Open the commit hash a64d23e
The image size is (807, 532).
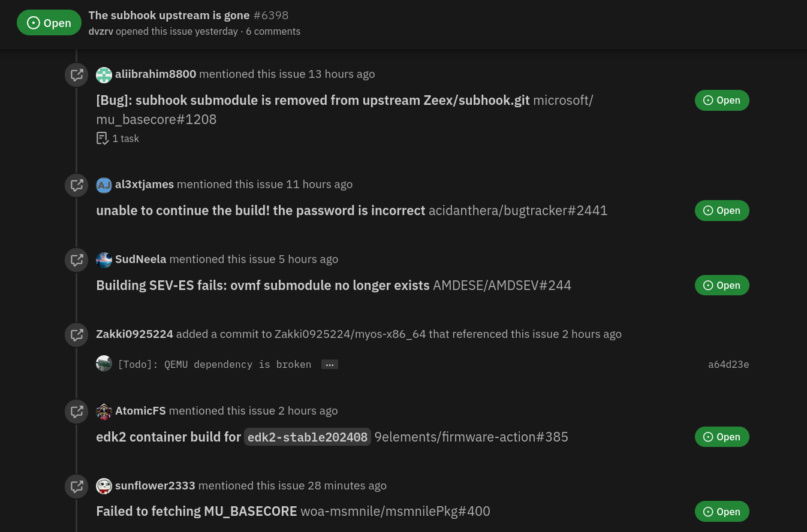728,364
